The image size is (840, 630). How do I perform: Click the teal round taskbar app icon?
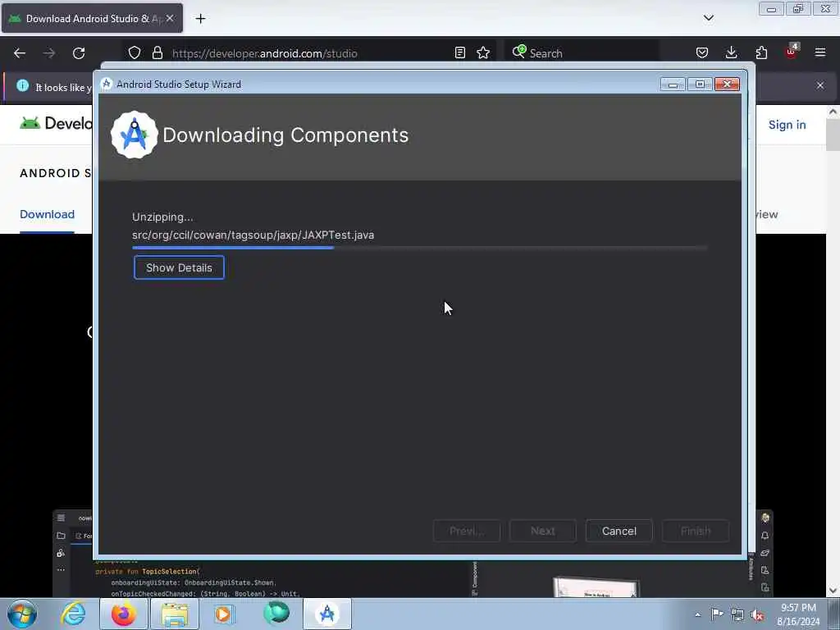[276, 613]
